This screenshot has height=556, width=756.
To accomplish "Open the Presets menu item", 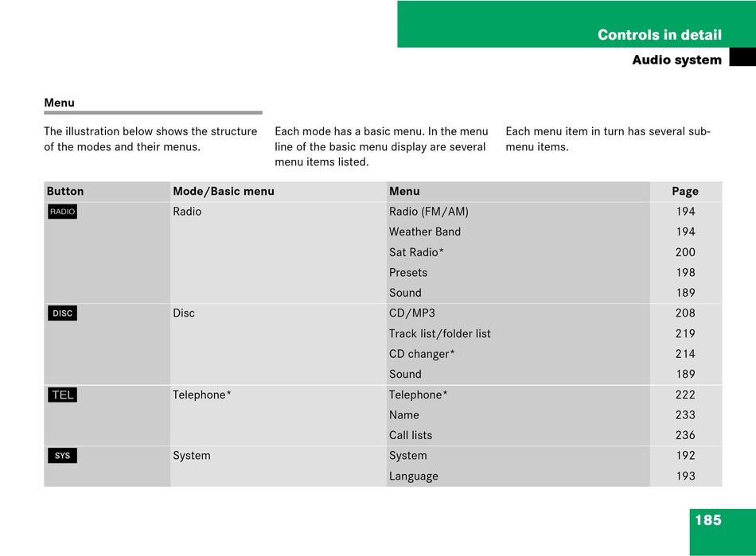I will [407, 273].
